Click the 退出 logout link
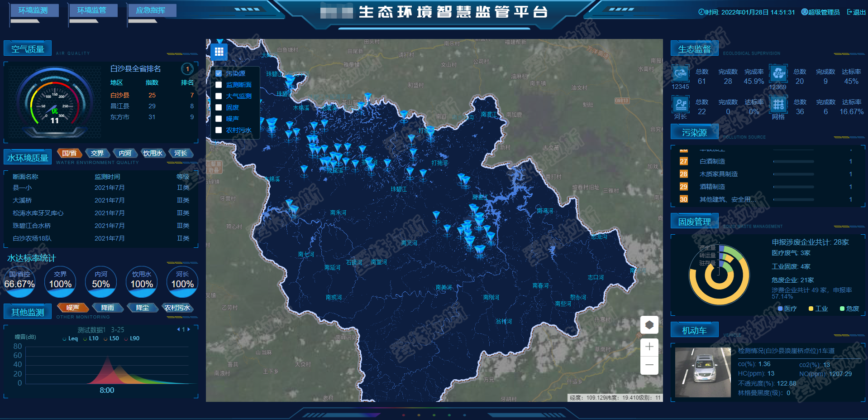Screen dimensions: 868x420 (856, 12)
